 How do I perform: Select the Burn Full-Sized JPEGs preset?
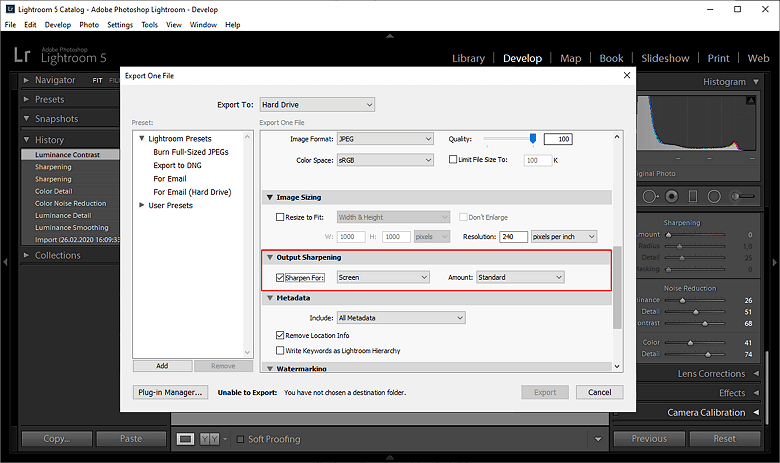191,152
